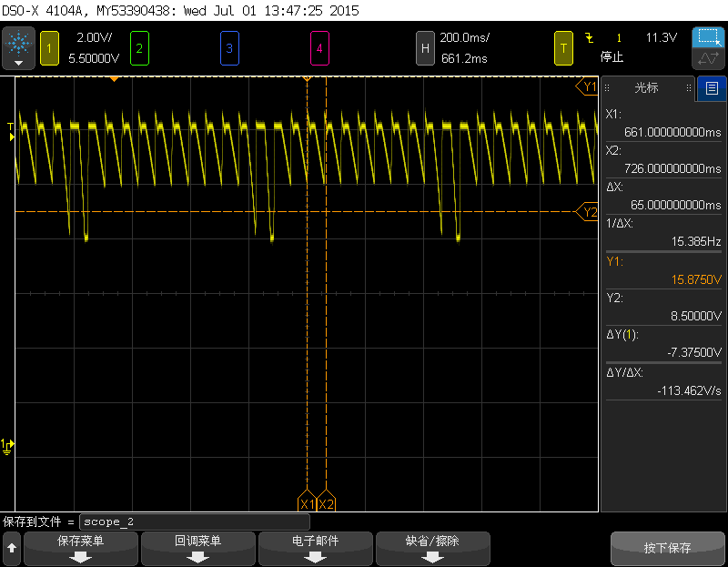Click the ΔY/ΔX value -113.462V/s

click(689, 390)
